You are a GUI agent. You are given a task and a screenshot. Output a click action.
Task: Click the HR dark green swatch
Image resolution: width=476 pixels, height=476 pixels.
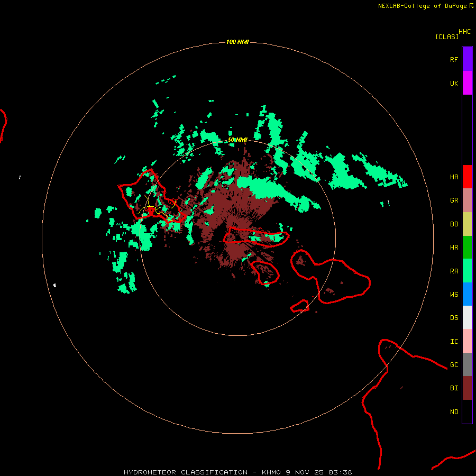(x=467, y=248)
